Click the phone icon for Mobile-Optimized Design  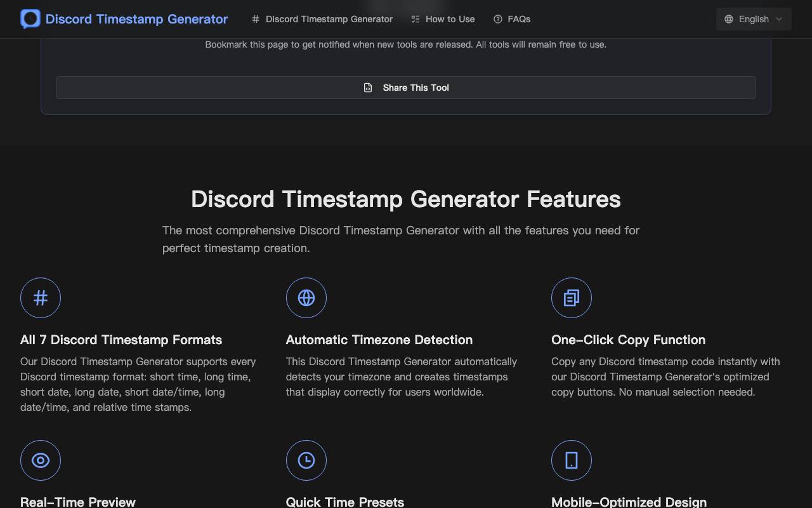[x=572, y=460]
